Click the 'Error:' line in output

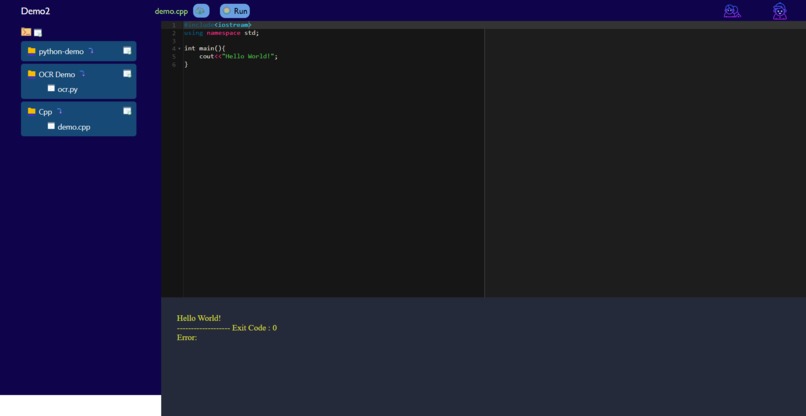pyautogui.click(x=187, y=338)
